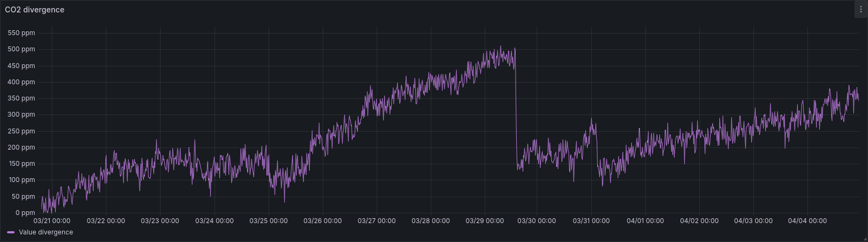Click the 03/30 00:00 x-axis label
868x242 pixels.
tap(537, 220)
